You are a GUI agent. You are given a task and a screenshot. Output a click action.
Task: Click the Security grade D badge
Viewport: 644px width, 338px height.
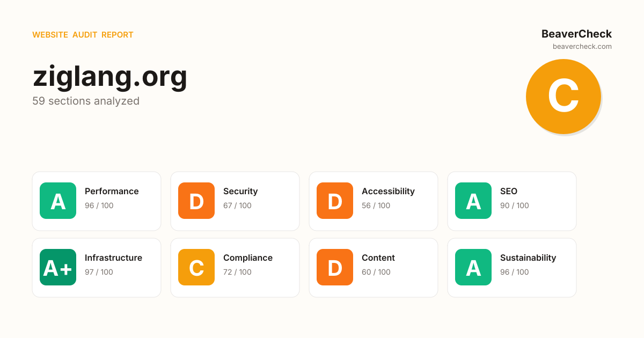pos(196,201)
